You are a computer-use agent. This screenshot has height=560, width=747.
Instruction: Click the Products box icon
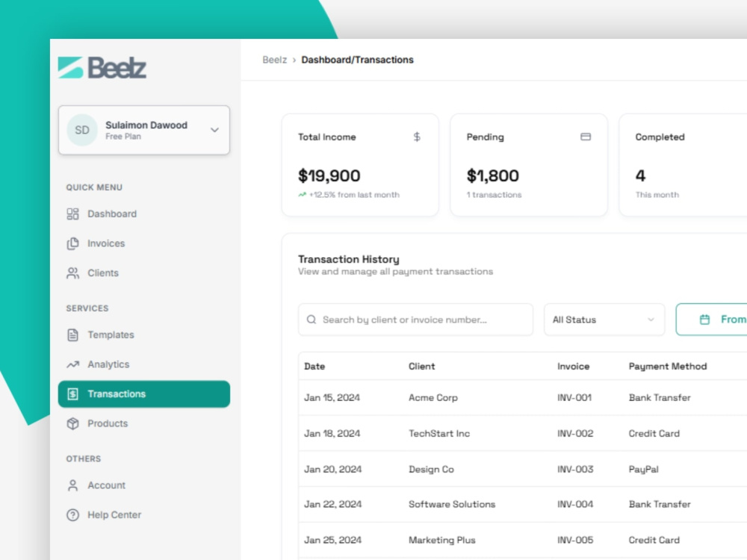tap(72, 423)
